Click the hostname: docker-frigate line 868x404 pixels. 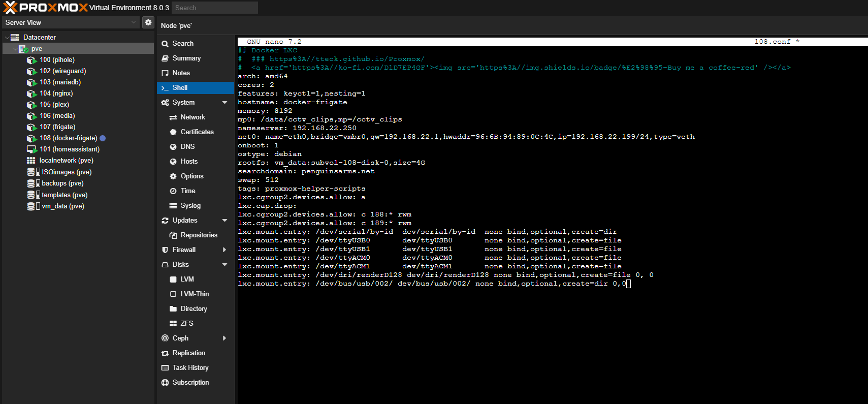click(x=293, y=102)
